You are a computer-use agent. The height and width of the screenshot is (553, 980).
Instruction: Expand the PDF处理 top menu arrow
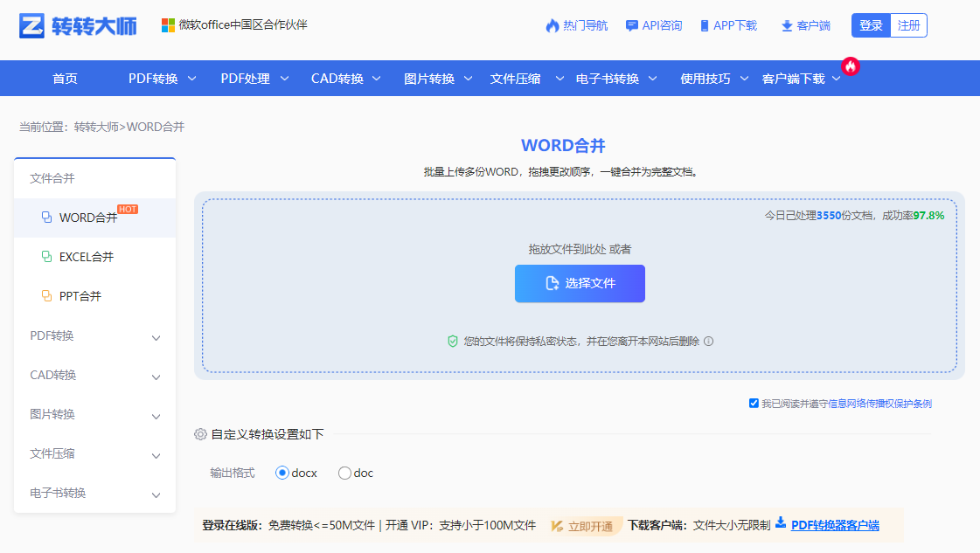tap(284, 79)
